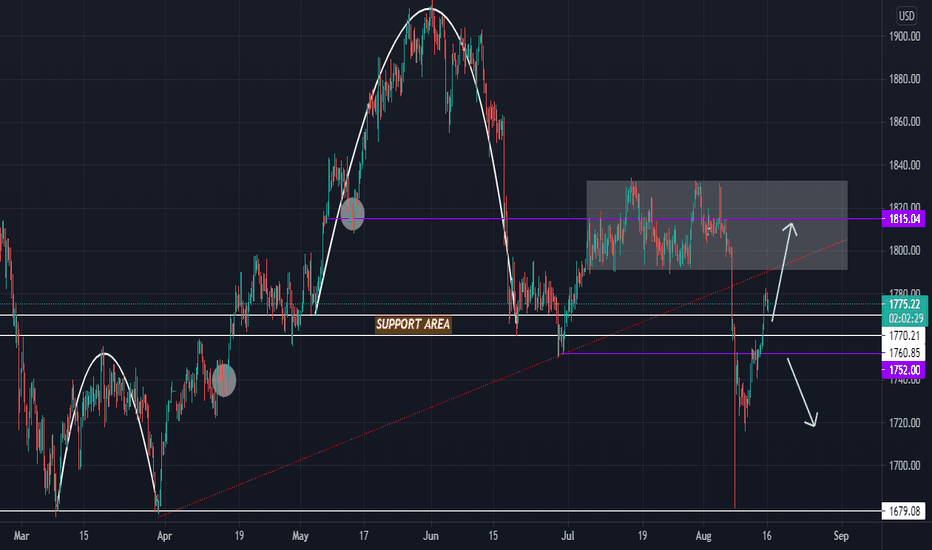Click the 1860.00 price axis label
This screenshot has width=932, height=550.
pyautogui.click(x=904, y=122)
